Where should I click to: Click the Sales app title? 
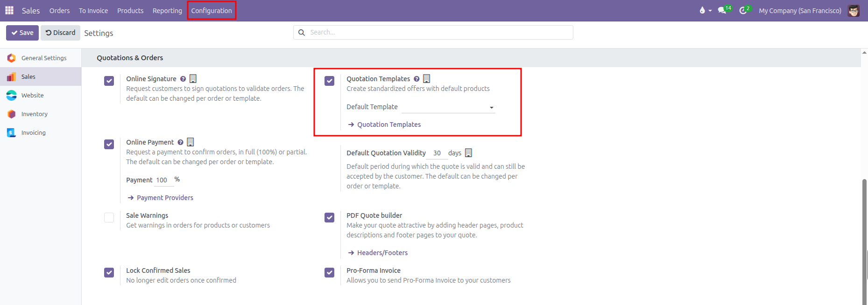[31, 10]
